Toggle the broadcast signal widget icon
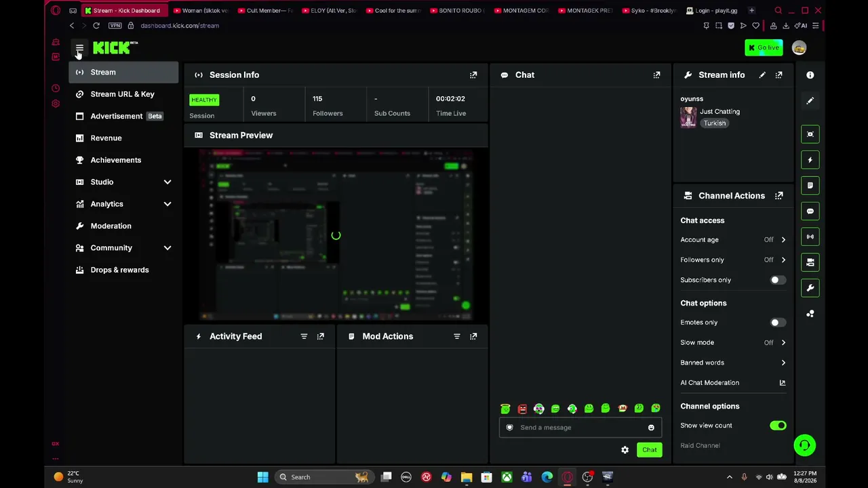868x488 pixels. (x=810, y=237)
